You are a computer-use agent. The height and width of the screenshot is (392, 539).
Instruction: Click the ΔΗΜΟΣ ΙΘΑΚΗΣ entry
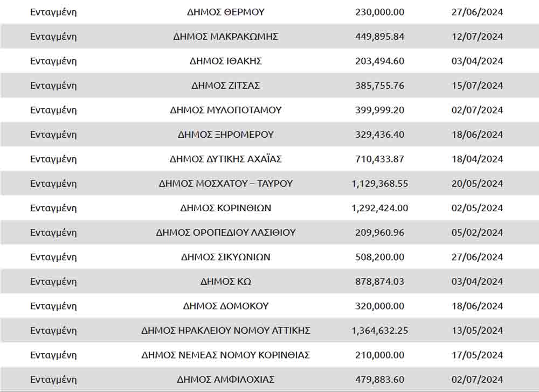(225, 61)
